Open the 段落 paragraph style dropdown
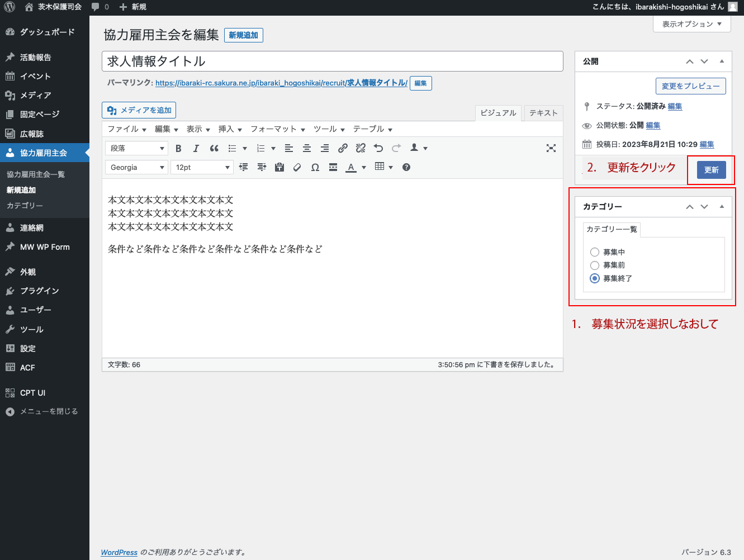Screen dimensions: 744x560 tap(136, 148)
